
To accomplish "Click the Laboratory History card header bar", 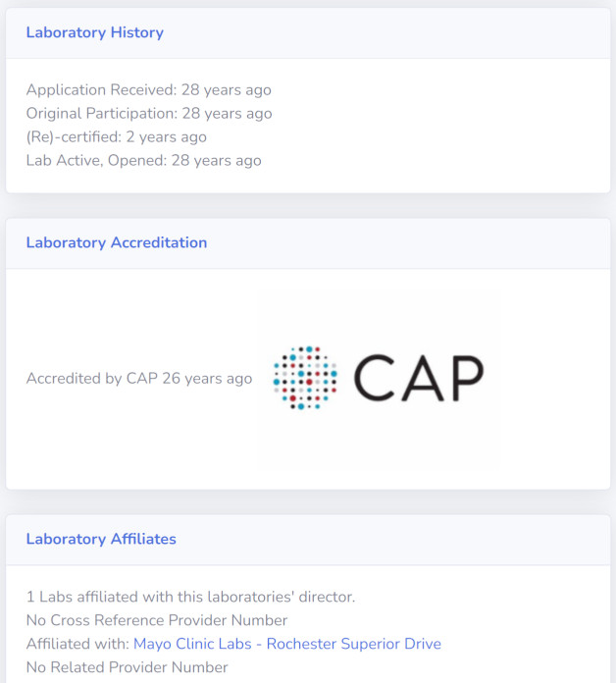I will tap(308, 33).
